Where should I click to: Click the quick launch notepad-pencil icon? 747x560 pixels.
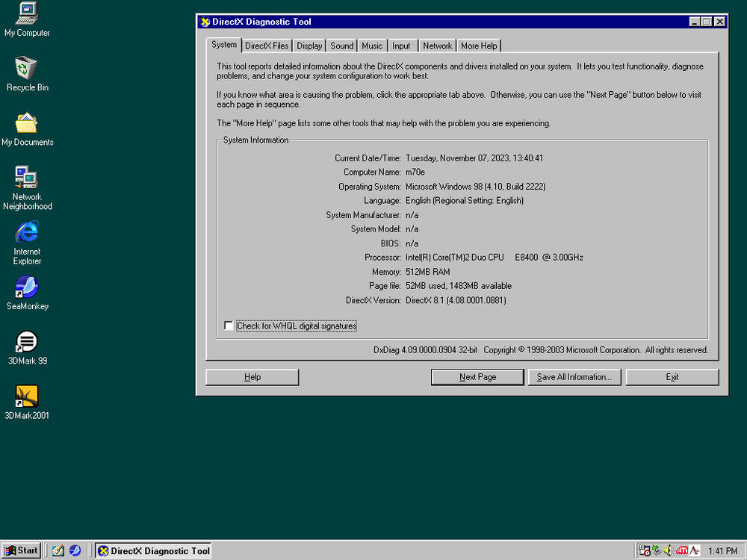click(x=58, y=550)
